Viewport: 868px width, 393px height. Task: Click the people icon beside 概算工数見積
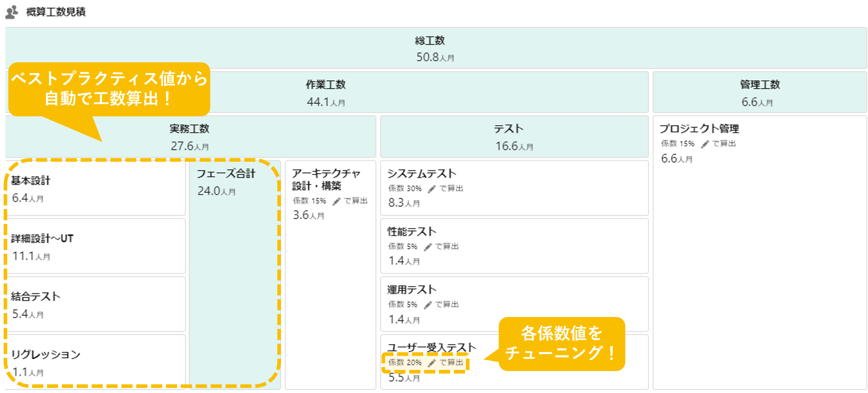click(12, 12)
